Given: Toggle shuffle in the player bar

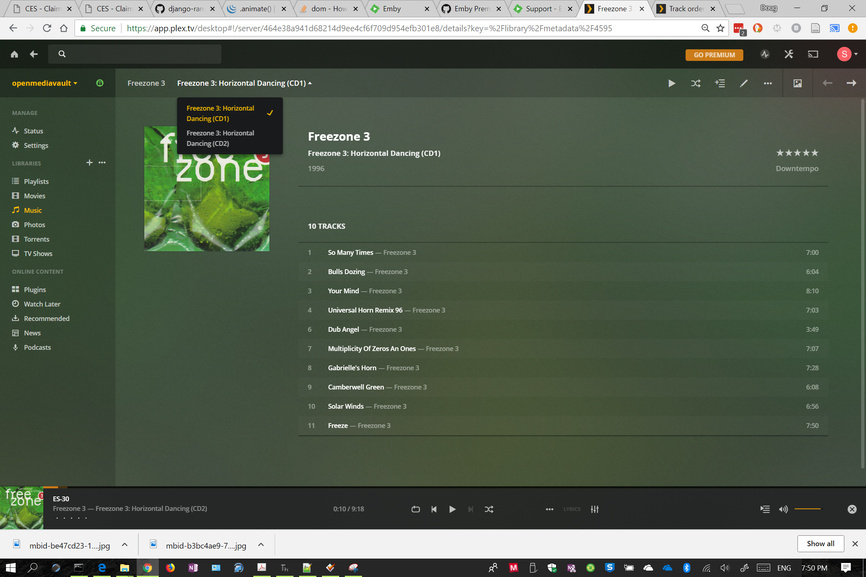Looking at the screenshot, I should (489, 509).
